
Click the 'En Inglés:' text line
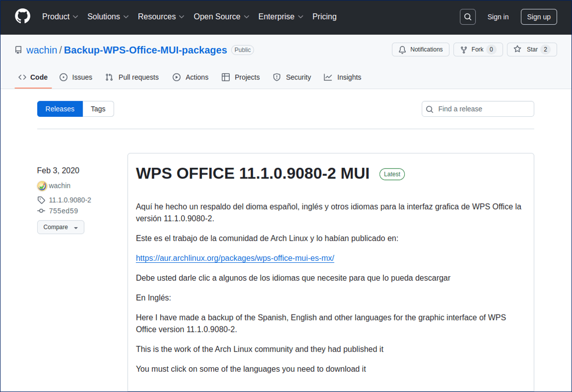coord(153,298)
